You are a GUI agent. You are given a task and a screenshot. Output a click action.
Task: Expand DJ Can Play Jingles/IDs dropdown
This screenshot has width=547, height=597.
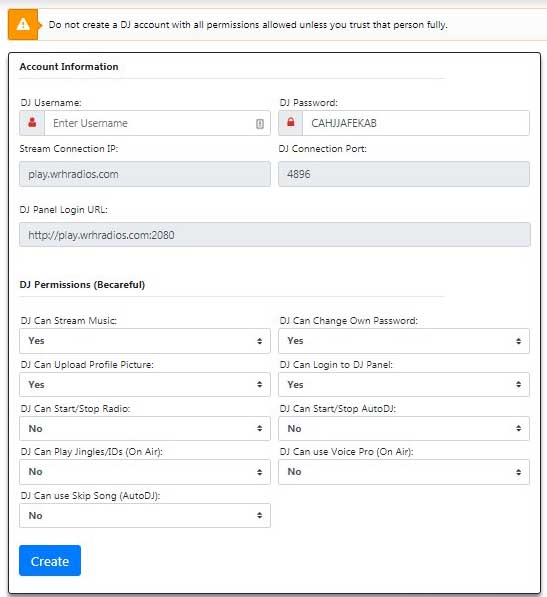145,472
